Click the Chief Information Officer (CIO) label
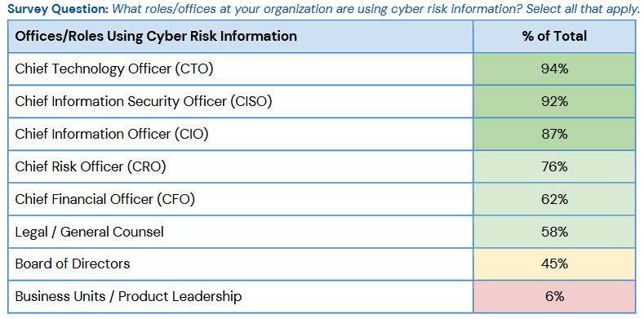Image resolution: width=644 pixels, height=319 pixels. (112, 135)
